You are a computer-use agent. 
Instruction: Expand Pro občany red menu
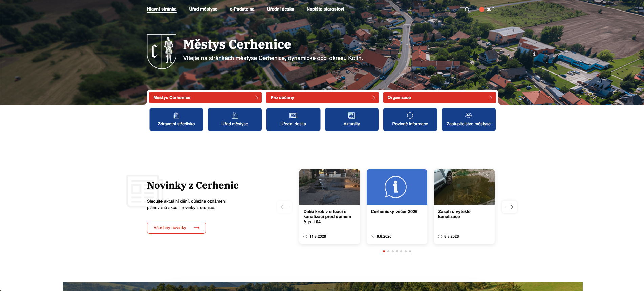(x=322, y=98)
